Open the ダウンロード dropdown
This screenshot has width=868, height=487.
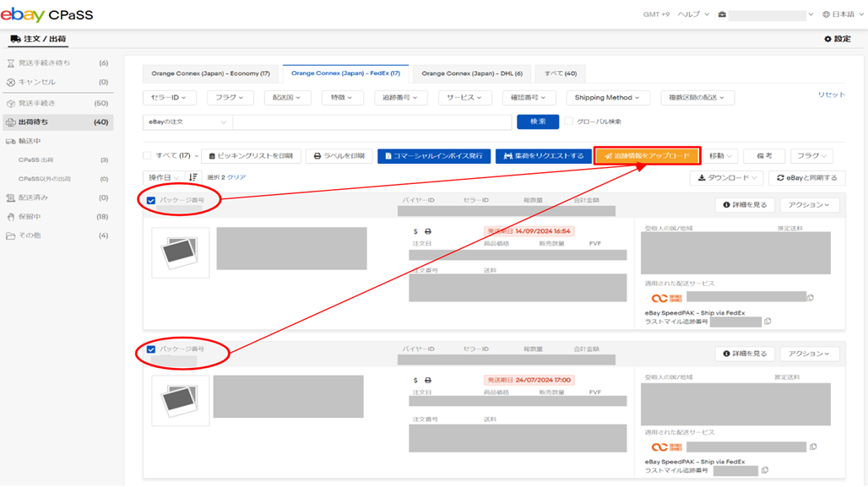(x=727, y=177)
